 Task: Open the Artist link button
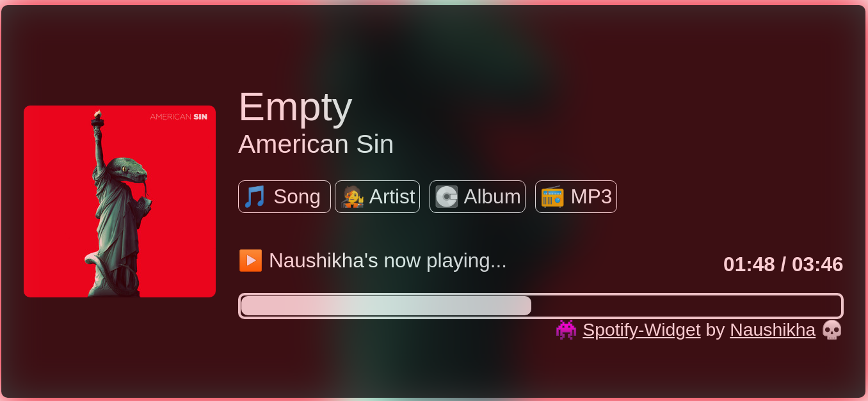pyautogui.click(x=377, y=196)
